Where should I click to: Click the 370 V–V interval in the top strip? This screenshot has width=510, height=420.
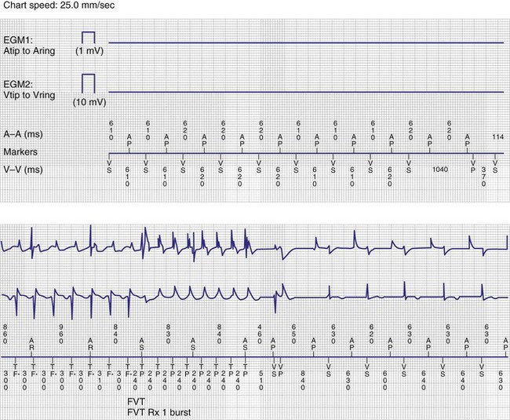(x=483, y=177)
